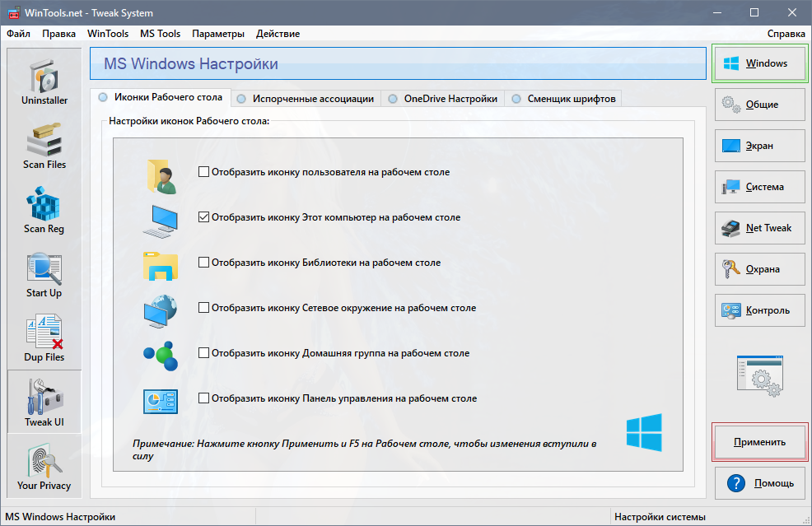Click status bar text Настройки системы

[x=660, y=517]
